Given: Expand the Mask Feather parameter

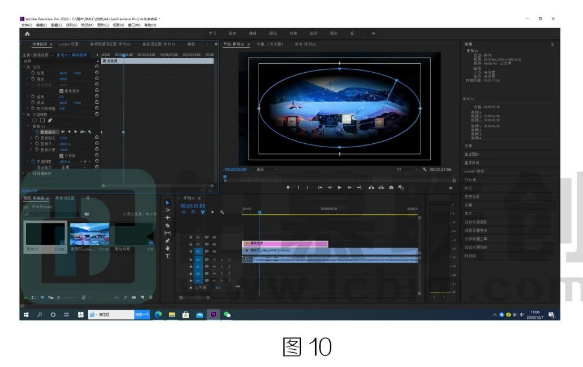Looking at the screenshot, I should tap(31, 138).
